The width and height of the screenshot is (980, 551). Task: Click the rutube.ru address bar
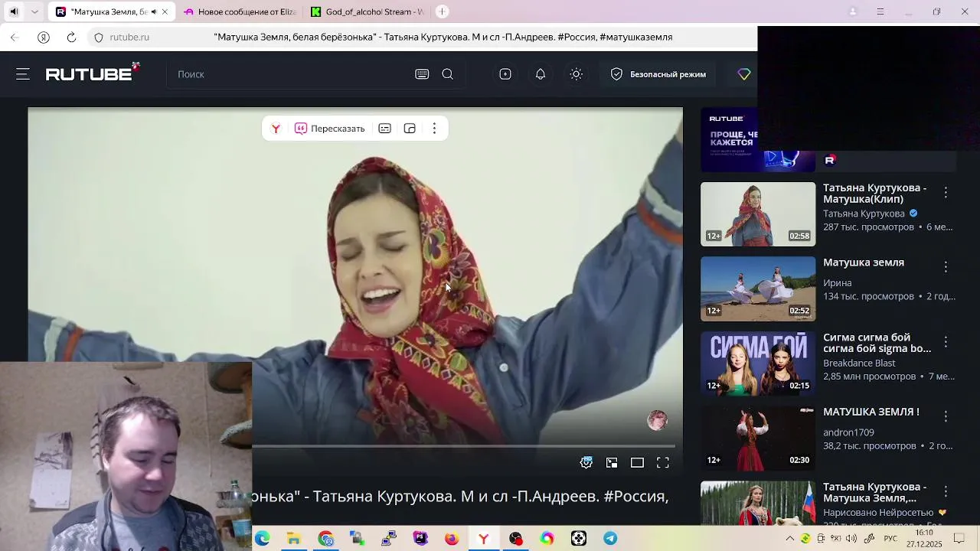[129, 37]
